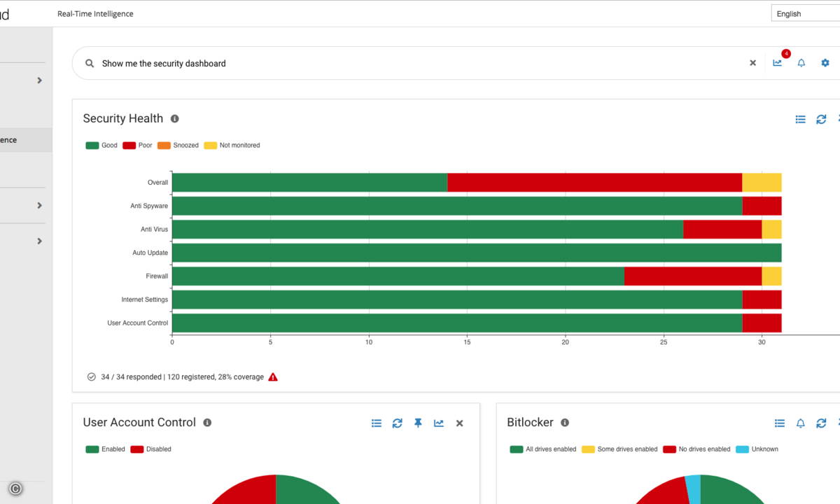Clear the search query with the X
Image resolution: width=840 pixels, height=504 pixels.
tap(753, 63)
